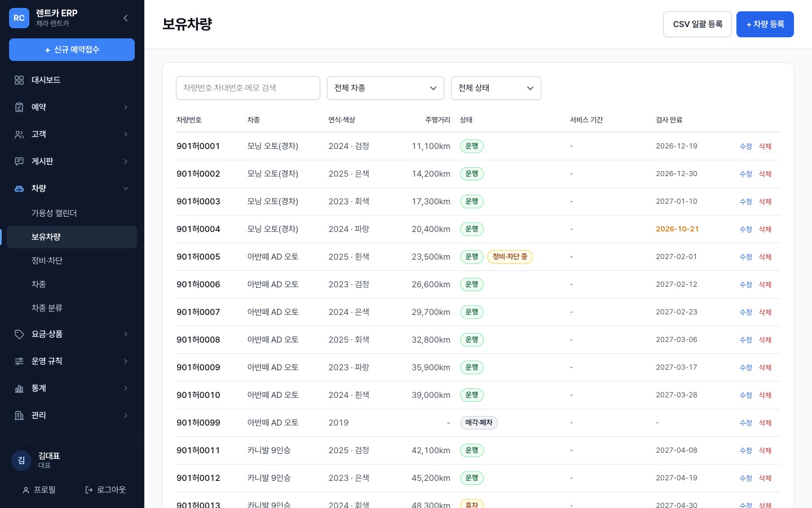Expand the 고객 menu chevron
Image resolution: width=812 pixels, height=508 pixels.
pos(126,134)
